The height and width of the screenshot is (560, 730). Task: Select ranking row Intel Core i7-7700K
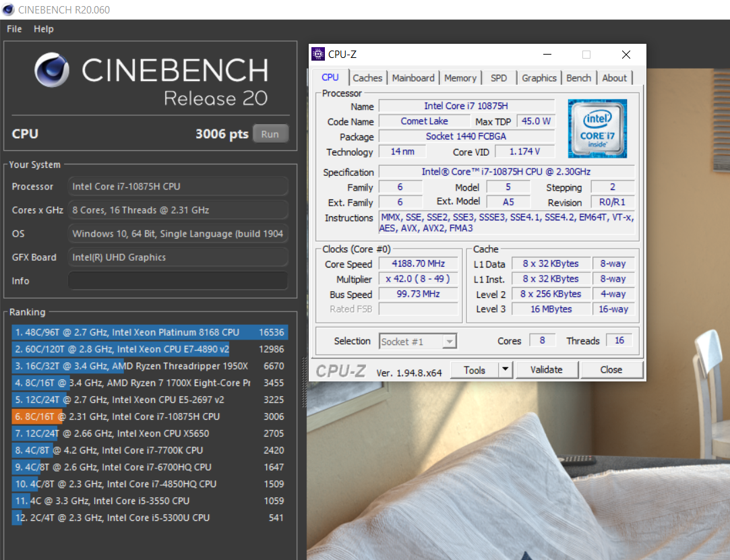150,450
